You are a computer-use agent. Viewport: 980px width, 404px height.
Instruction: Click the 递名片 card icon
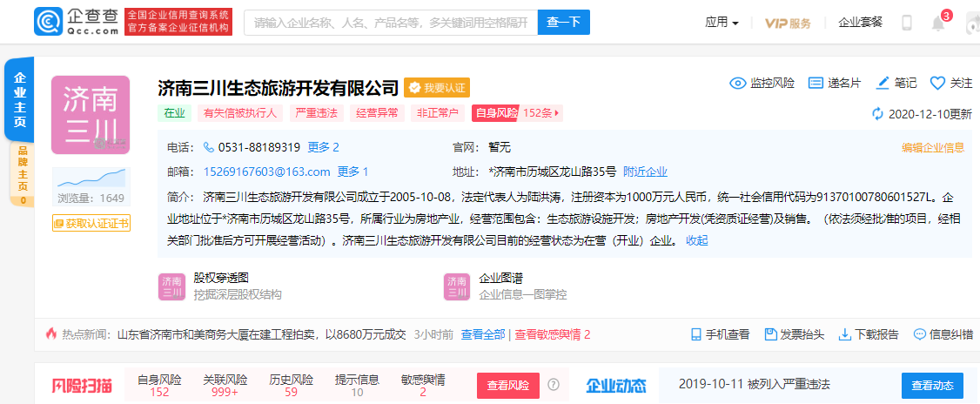(816, 84)
